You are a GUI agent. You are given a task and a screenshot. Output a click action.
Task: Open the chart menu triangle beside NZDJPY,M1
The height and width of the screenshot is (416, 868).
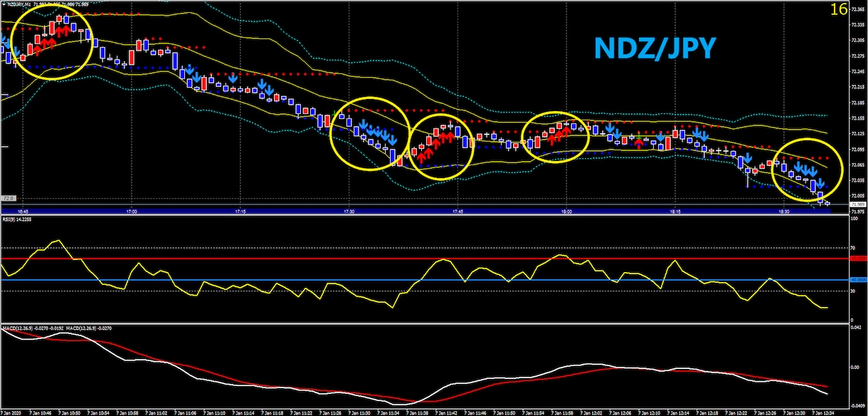[x=3, y=5]
